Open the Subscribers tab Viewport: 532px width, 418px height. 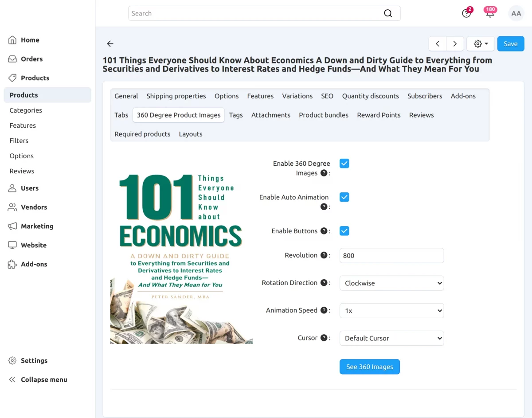pos(425,96)
